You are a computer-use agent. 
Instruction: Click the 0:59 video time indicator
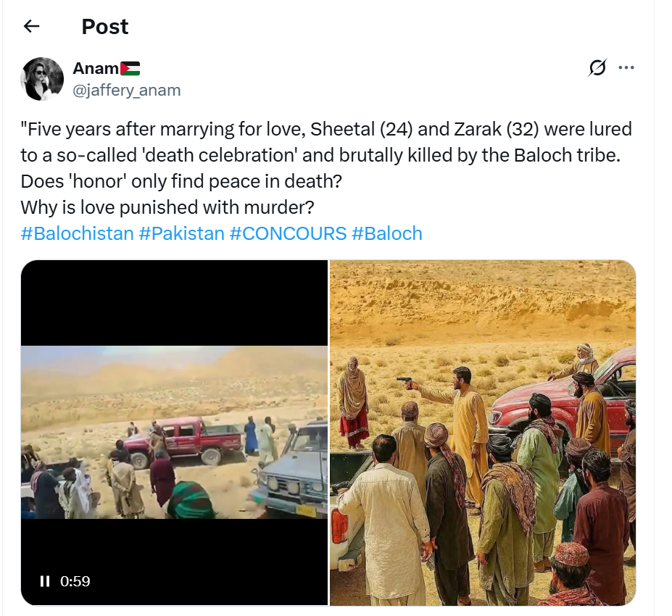click(x=75, y=581)
